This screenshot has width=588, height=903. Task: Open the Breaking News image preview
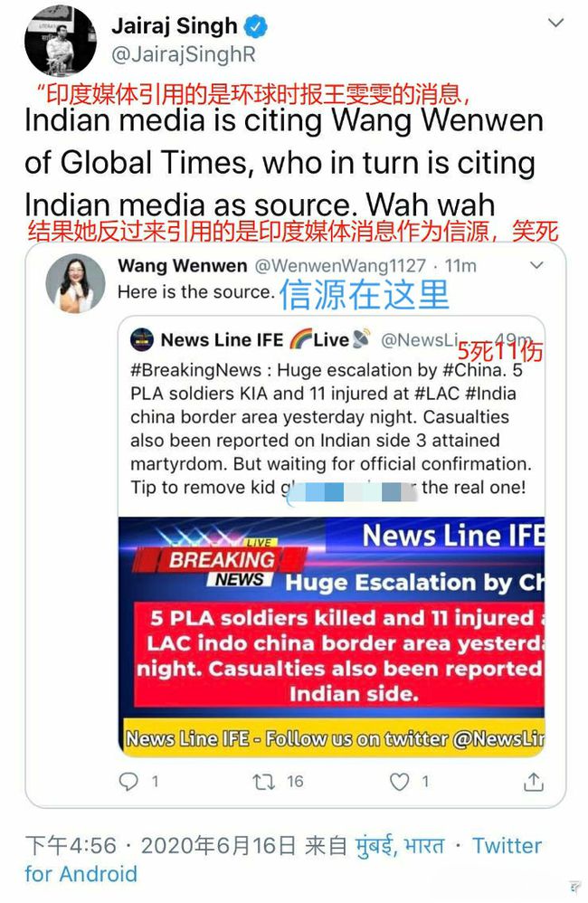pyautogui.click(x=331, y=636)
